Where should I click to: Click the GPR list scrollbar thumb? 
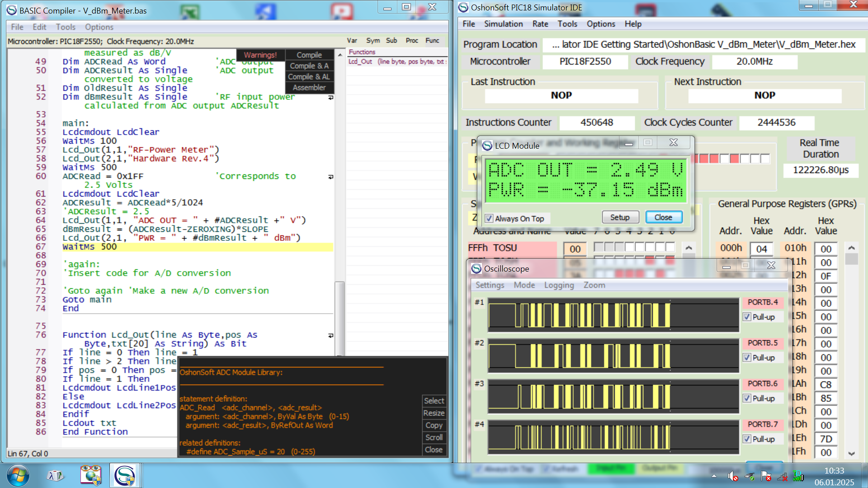click(851, 259)
